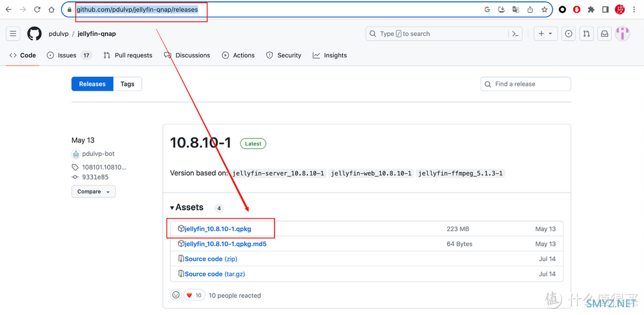Click the browser forward arrow
Image resolution: width=644 pixels, height=315 pixels.
click(x=23, y=10)
